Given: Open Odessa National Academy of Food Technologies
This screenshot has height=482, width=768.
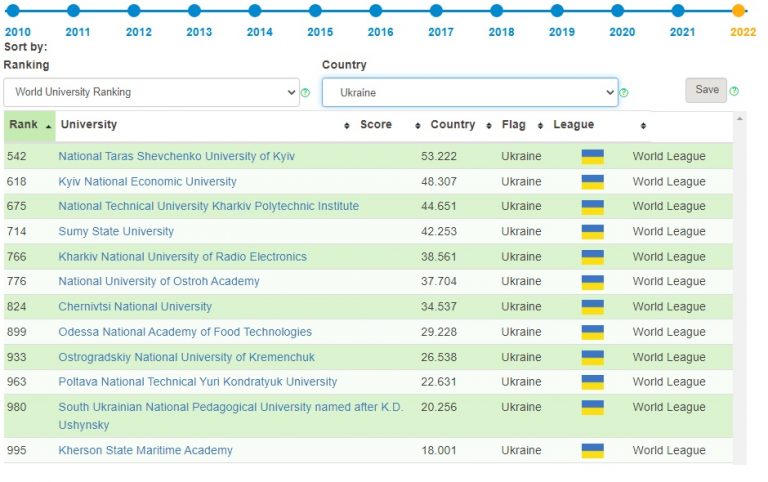Looking at the screenshot, I should click(185, 332).
